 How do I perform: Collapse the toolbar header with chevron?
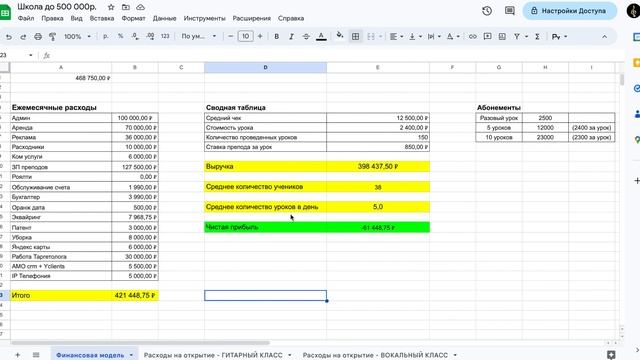(x=604, y=37)
